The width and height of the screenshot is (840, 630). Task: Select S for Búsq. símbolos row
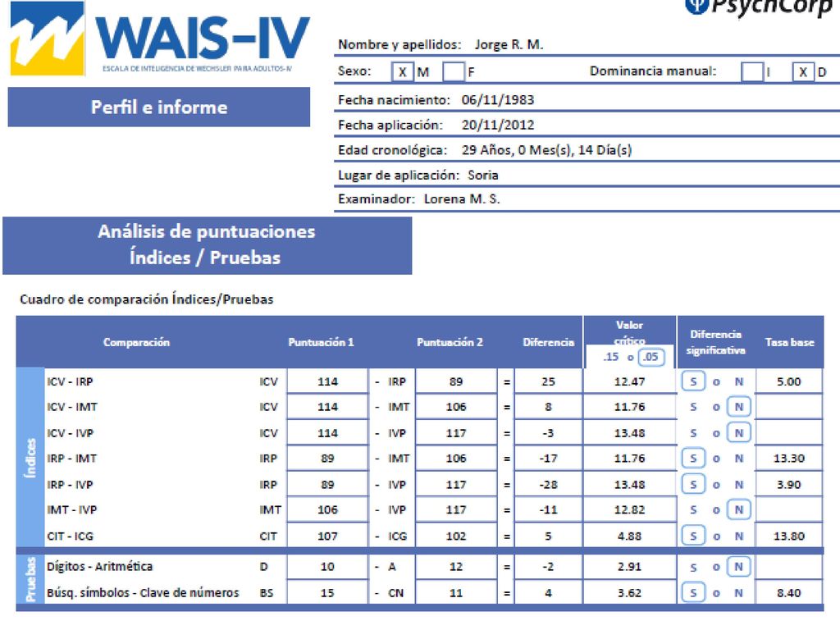pos(693,592)
